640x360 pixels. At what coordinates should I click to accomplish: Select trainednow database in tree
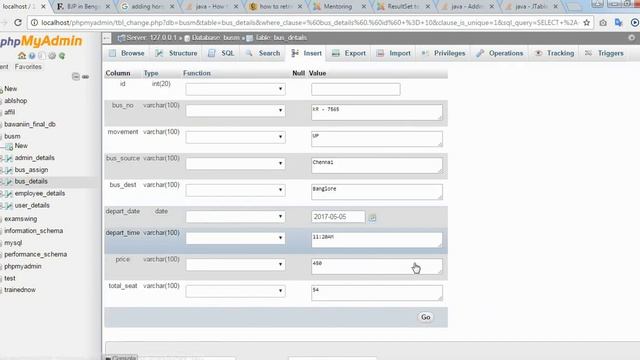[20, 290]
